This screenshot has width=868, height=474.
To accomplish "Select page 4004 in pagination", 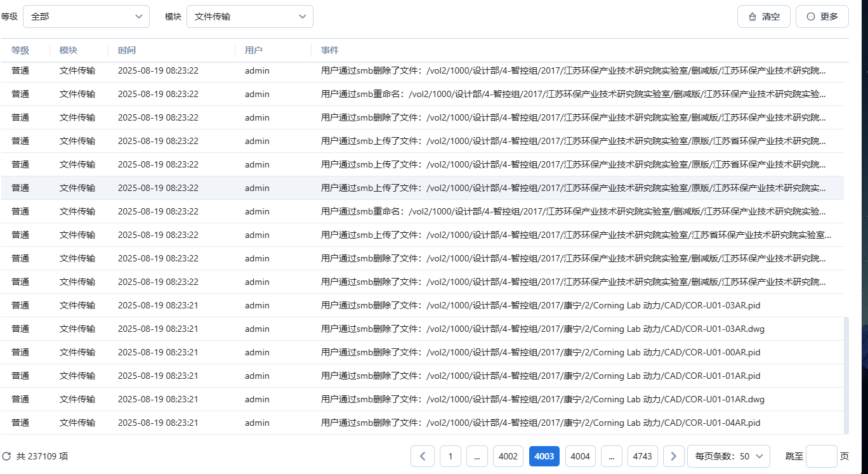I will (x=580, y=456).
